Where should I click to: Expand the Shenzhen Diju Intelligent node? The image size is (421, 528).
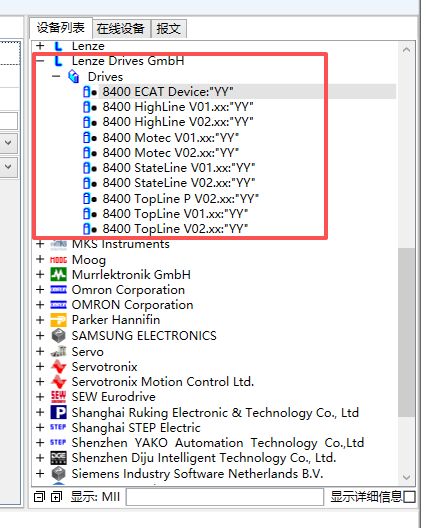pyautogui.click(x=40, y=458)
